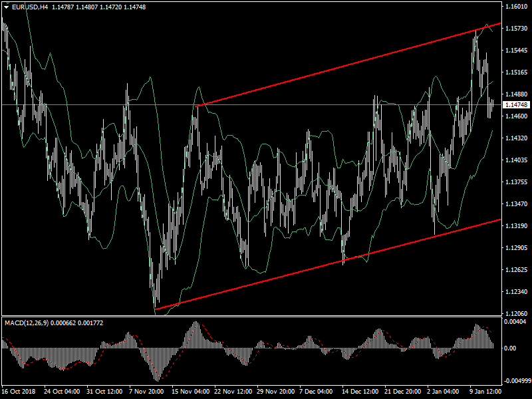The height and width of the screenshot is (399, 532).
Task: Click the 24 Oct 04:00 time label
Action: pos(61,392)
